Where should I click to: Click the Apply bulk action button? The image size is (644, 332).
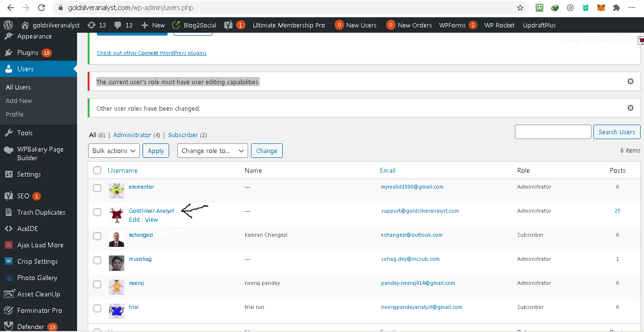[x=156, y=151]
